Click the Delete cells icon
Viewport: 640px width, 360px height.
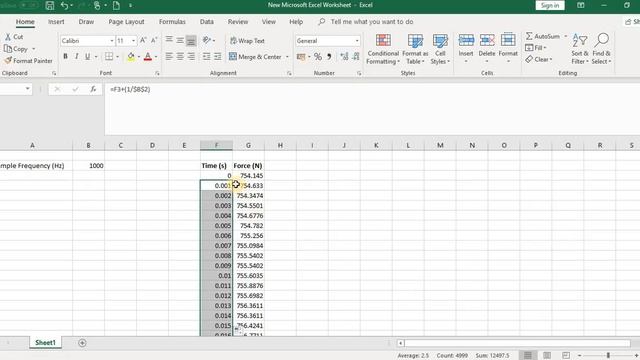[x=487, y=40]
